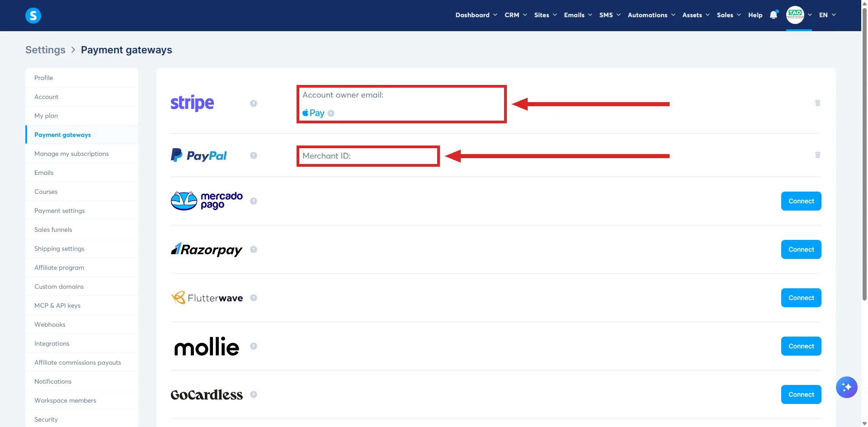Click the help icon next to PayPal
The height and width of the screenshot is (427, 868).
click(254, 155)
